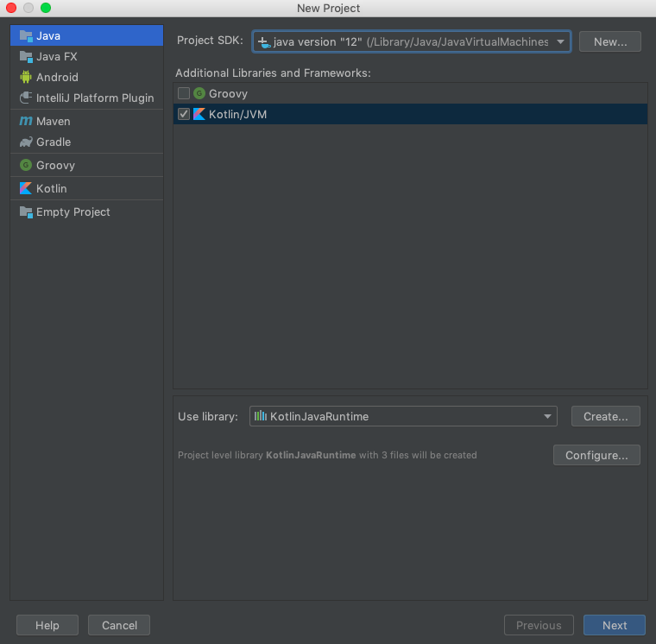Select Empty Project label

(73, 212)
